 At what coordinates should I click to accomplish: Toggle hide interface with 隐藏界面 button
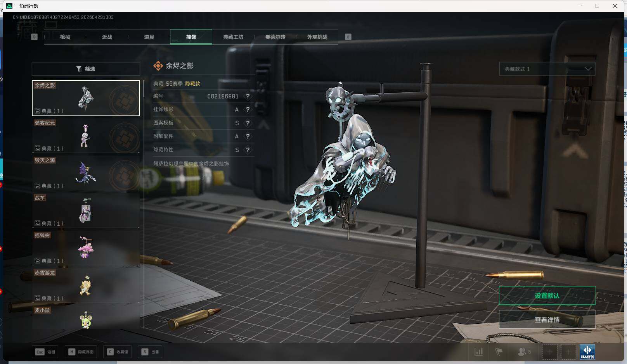coord(81,352)
